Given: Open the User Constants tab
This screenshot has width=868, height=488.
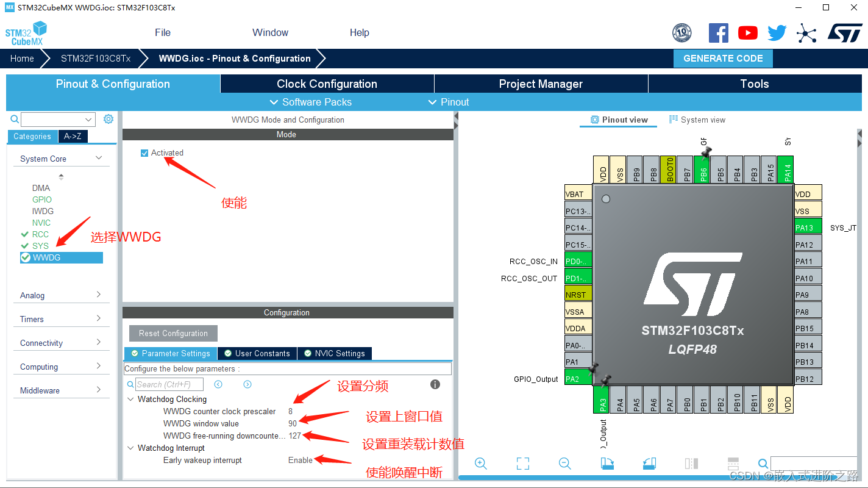Looking at the screenshot, I should pos(257,353).
